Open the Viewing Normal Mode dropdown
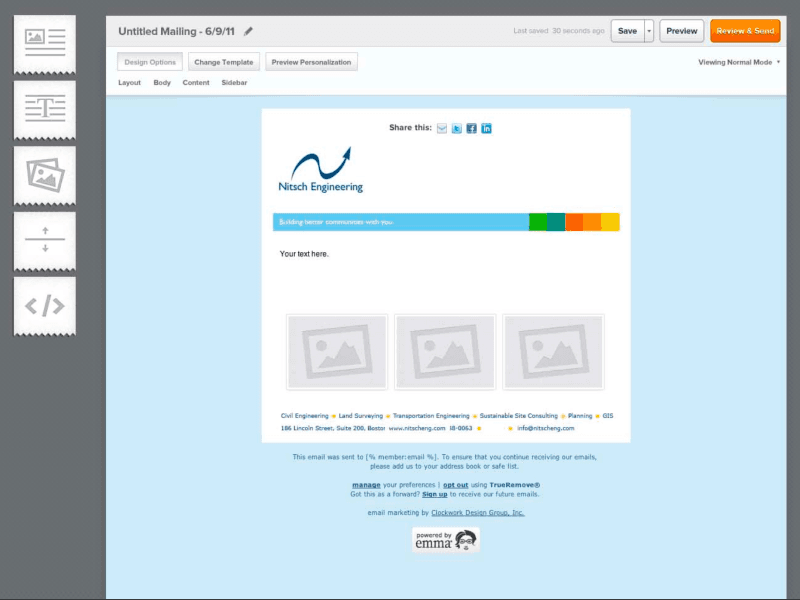Screen dimensions: 800x600 point(735,61)
